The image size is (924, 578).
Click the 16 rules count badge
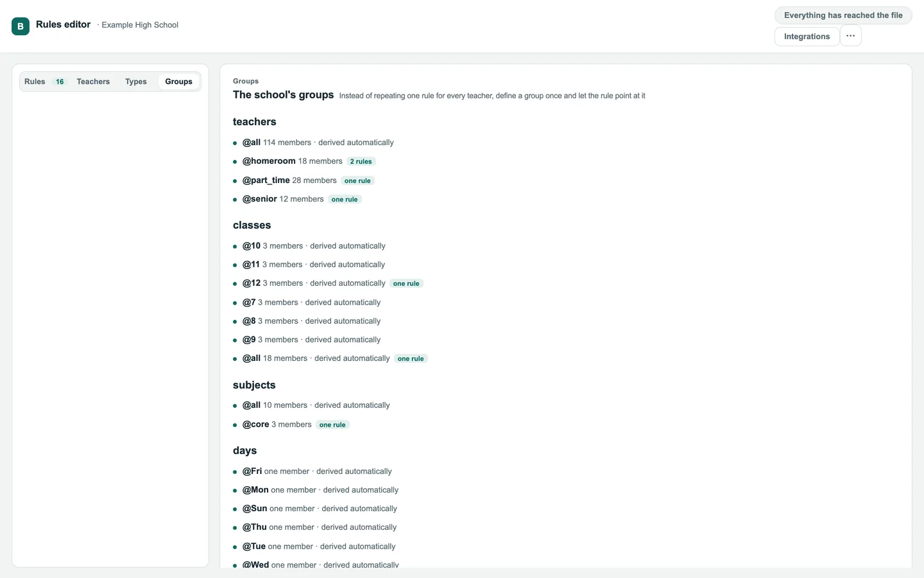tap(60, 82)
